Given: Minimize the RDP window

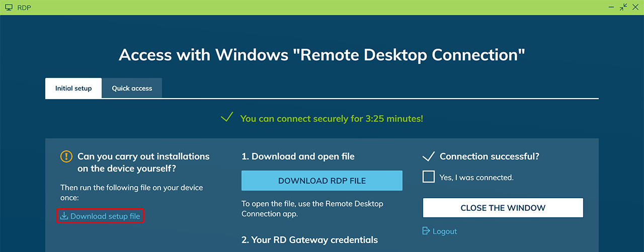Looking at the screenshot, I should point(611,8).
